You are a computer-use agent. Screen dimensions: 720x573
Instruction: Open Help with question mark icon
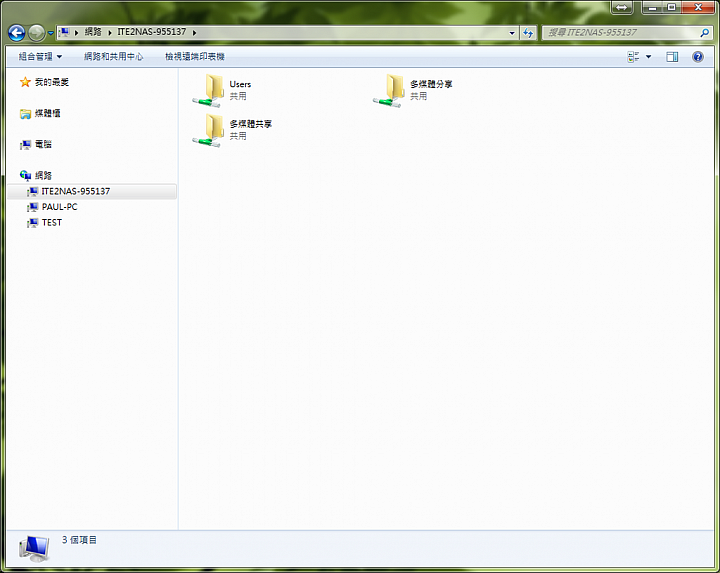(x=698, y=56)
